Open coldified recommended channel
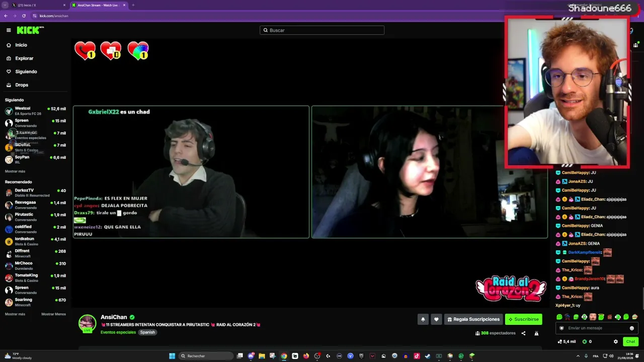The image size is (644, 362). (x=35, y=229)
